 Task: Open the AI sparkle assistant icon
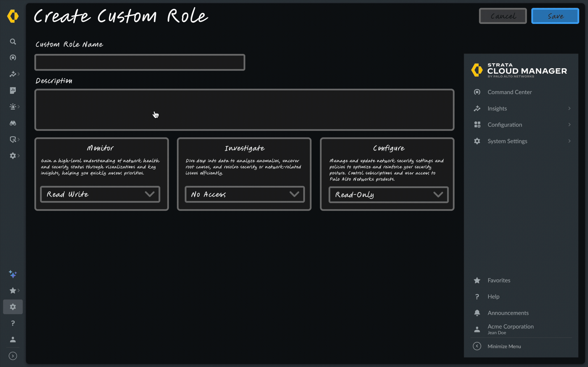coord(13,274)
